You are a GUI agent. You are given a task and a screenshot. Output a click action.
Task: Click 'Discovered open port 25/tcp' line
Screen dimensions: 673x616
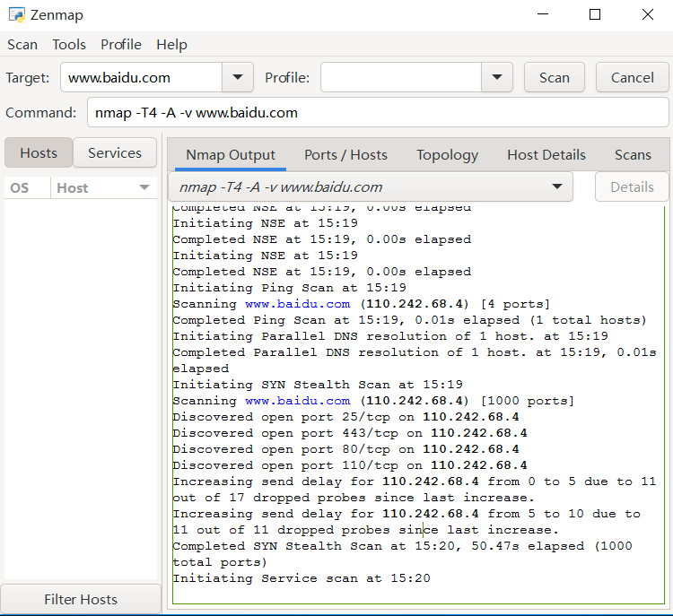click(346, 417)
